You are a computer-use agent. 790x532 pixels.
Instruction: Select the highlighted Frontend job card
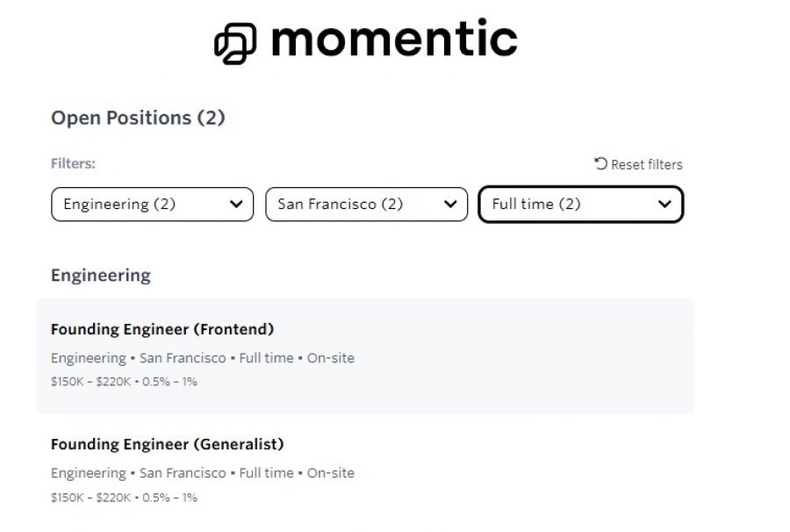point(364,355)
